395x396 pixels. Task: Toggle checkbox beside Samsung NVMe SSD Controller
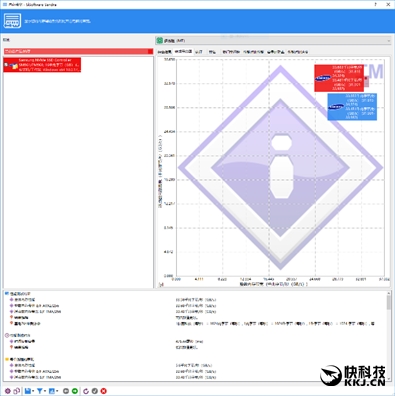[x=6, y=65]
